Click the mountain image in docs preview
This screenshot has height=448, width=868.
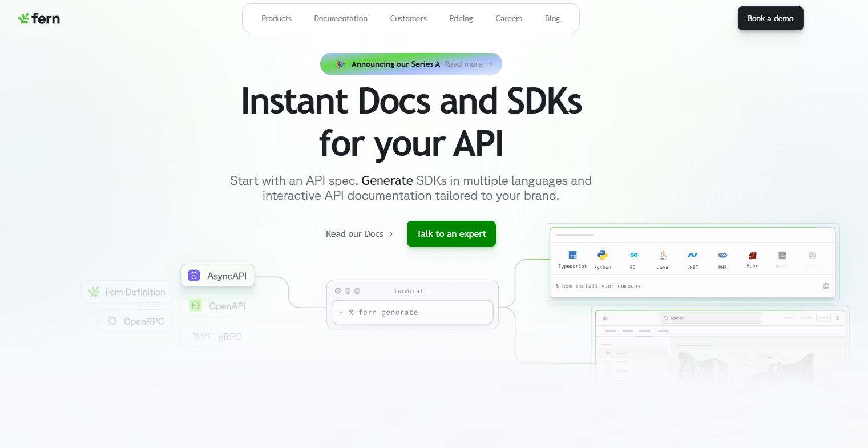pos(745,366)
